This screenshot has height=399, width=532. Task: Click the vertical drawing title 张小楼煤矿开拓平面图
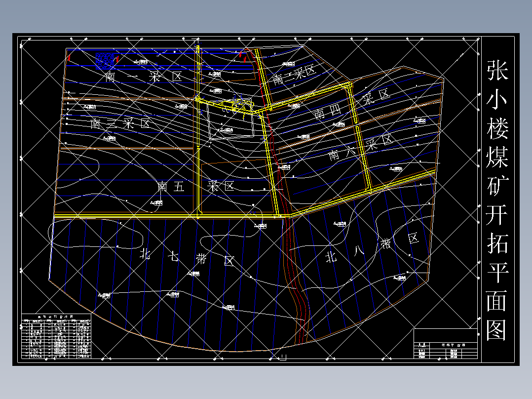pos(497,200)
